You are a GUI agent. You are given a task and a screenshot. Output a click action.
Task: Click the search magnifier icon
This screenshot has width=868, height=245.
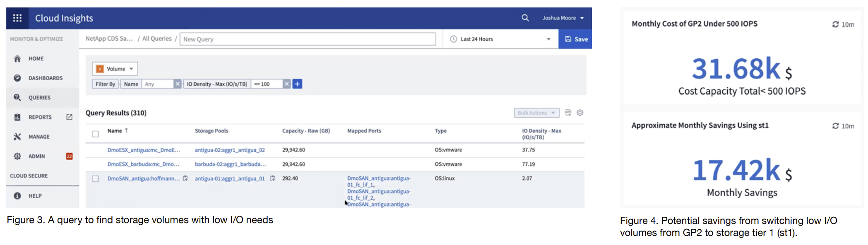(525, 18)
